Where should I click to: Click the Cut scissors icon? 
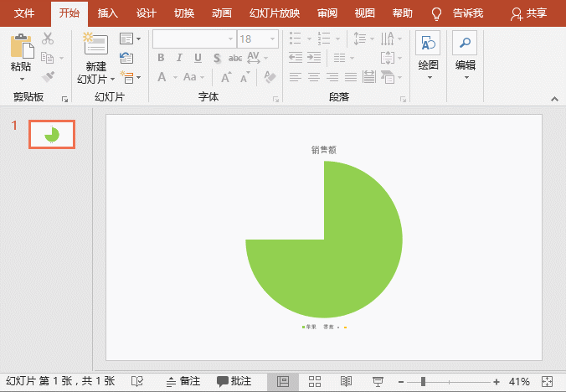[x=48, y=39]
